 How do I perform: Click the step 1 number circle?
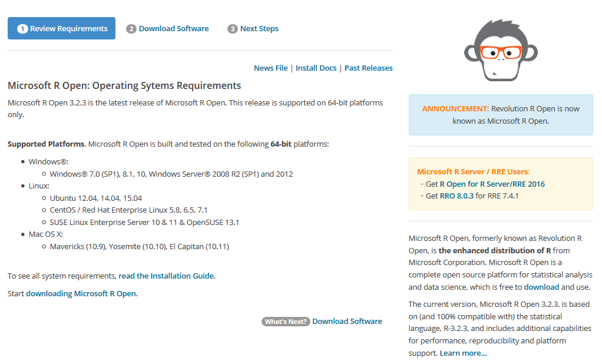tap(22, 29)
